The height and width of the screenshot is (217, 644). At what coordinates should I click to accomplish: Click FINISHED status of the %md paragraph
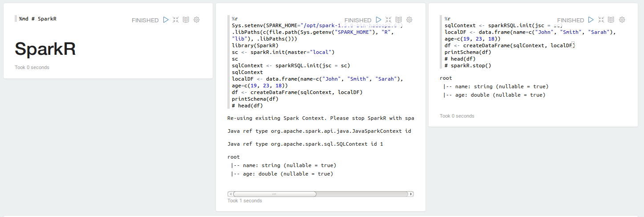145,20
